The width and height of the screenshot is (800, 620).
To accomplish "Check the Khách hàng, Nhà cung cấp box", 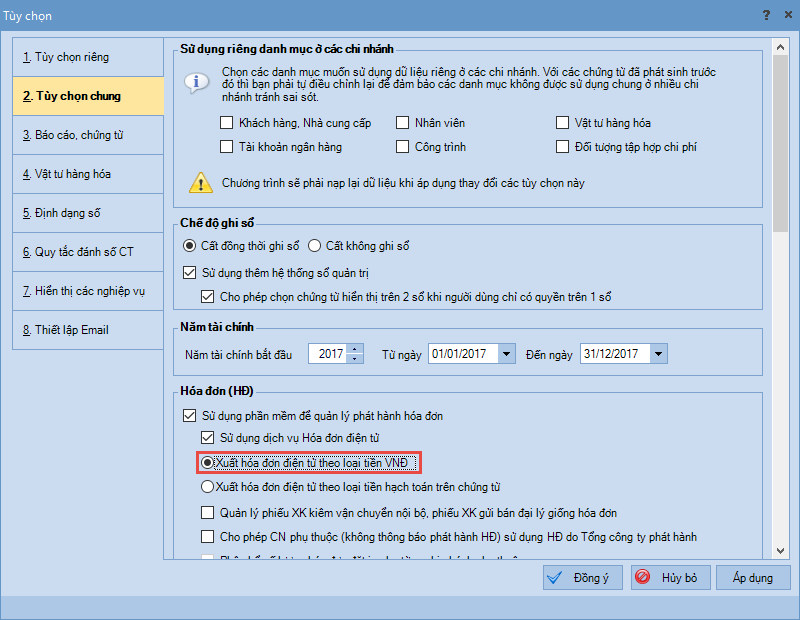I will [226, 123].
